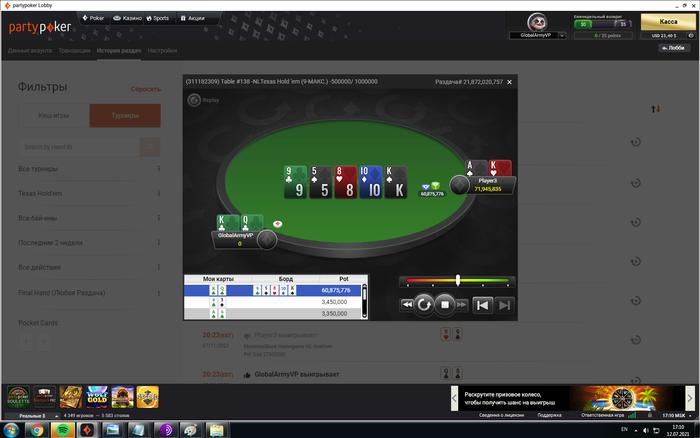Click the $0 cashback indicator
Screen dimensions: 700x438
click(x=583, y=24)
